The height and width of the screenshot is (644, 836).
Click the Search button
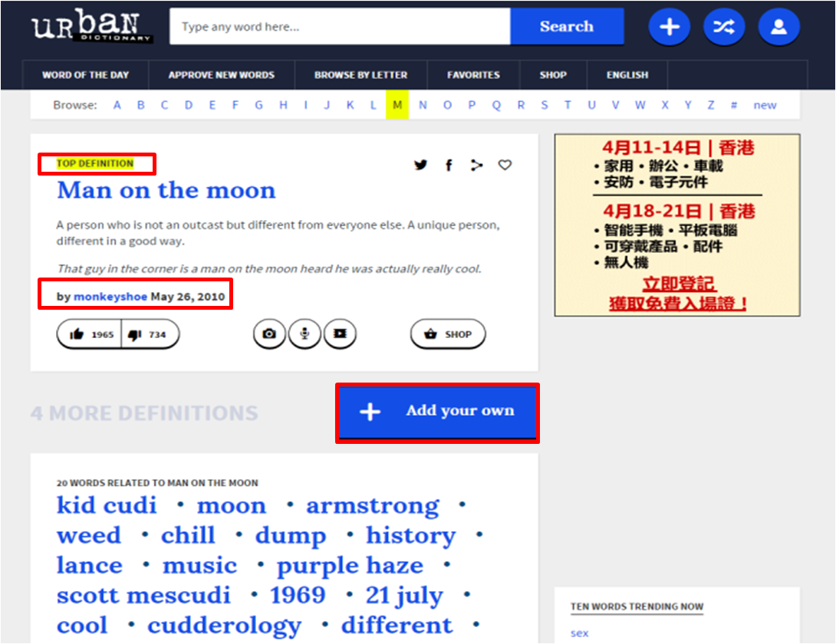pyautogui.click(x=567, y=26)
